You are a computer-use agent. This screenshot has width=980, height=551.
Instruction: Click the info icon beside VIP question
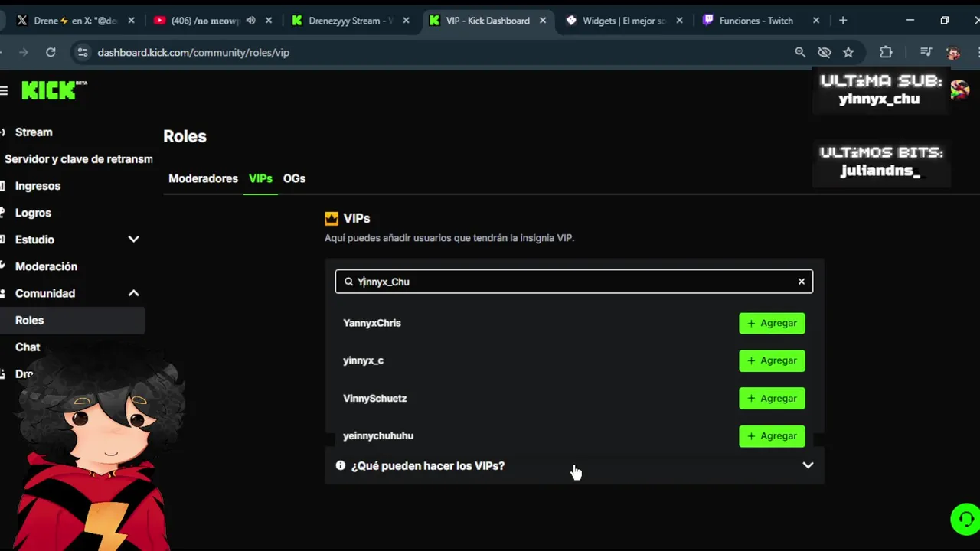[x=341, y=465]
